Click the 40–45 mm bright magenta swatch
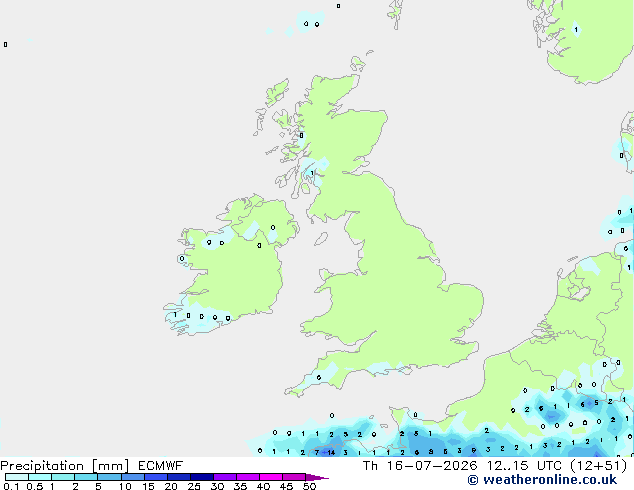 pyautogui.click(x=271, y=477)
